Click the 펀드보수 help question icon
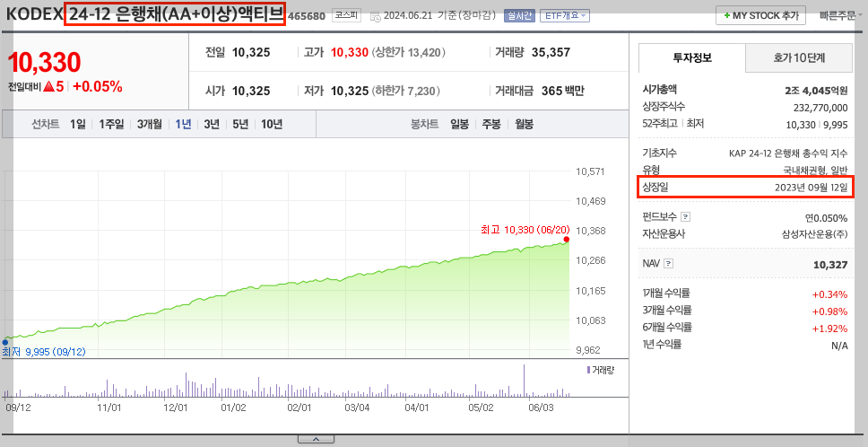 click(685, 217)
